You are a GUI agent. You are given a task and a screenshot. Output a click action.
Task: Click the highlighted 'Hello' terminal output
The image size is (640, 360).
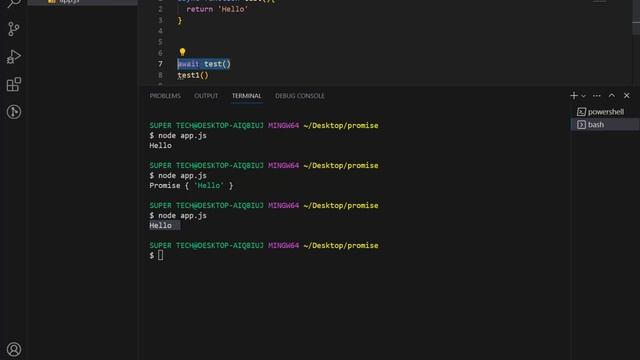(160, 225)
